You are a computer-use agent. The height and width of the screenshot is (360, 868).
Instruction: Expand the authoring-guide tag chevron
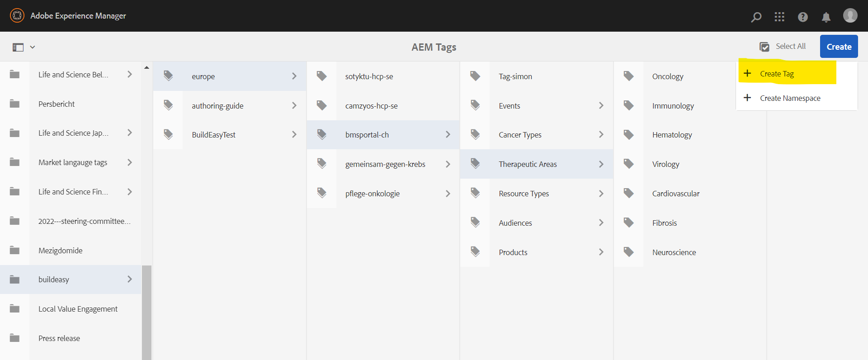click(294, 105)
